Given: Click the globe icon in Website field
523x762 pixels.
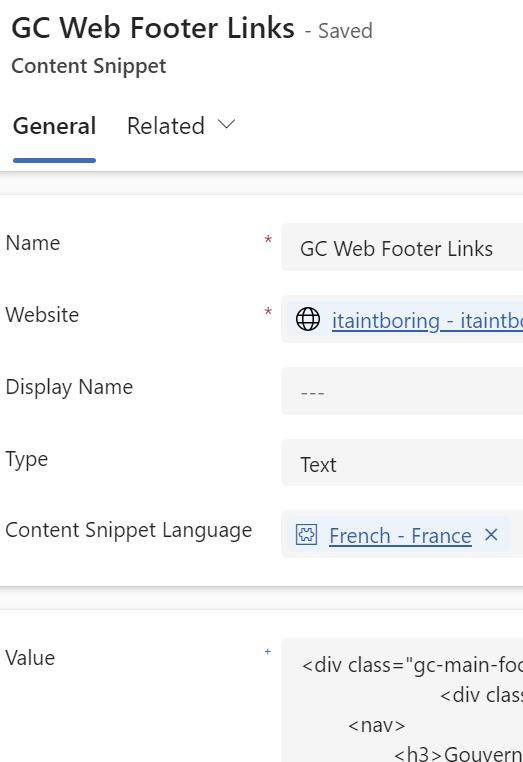Looking at the screenshot, I should point(308,320).
